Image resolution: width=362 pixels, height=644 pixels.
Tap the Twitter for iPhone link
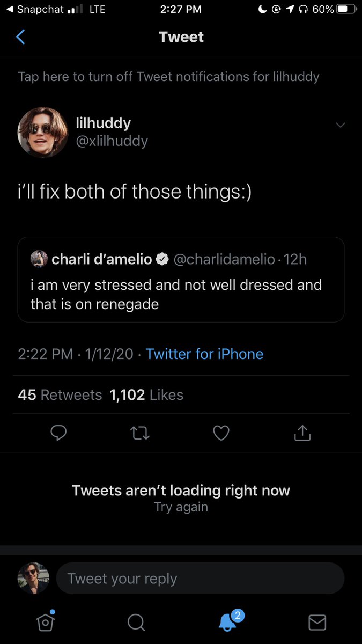point(204,354)
